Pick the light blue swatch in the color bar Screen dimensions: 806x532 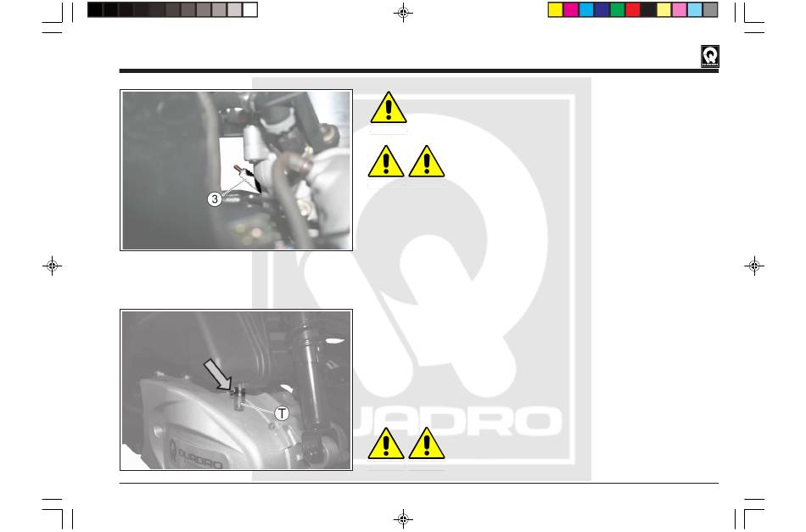pyautogui.click(x=695, y=10)
